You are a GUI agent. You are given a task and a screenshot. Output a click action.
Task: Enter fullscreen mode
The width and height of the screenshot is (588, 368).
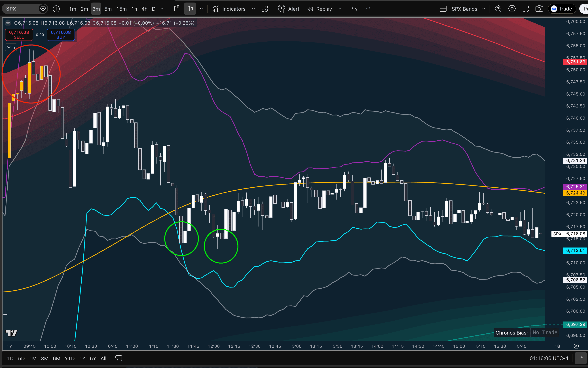point(526,9)
